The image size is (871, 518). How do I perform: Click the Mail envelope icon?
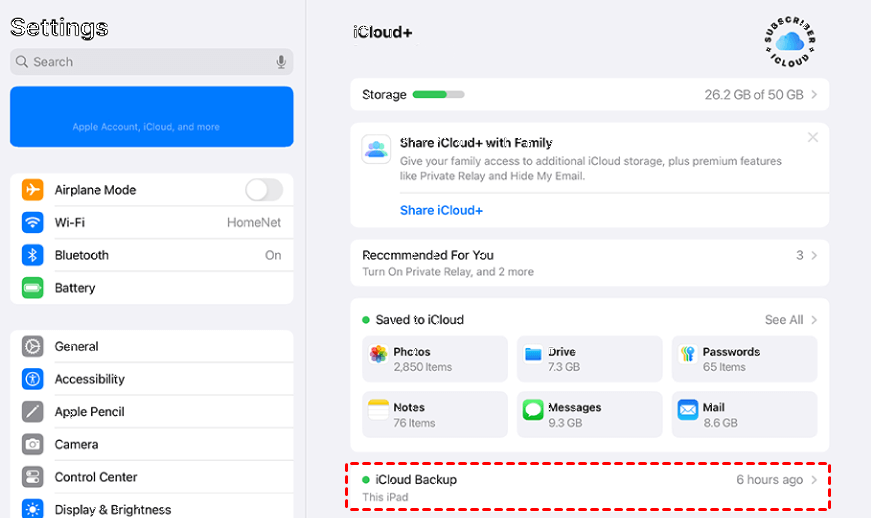pyautogui.click(x=688, y=410)
